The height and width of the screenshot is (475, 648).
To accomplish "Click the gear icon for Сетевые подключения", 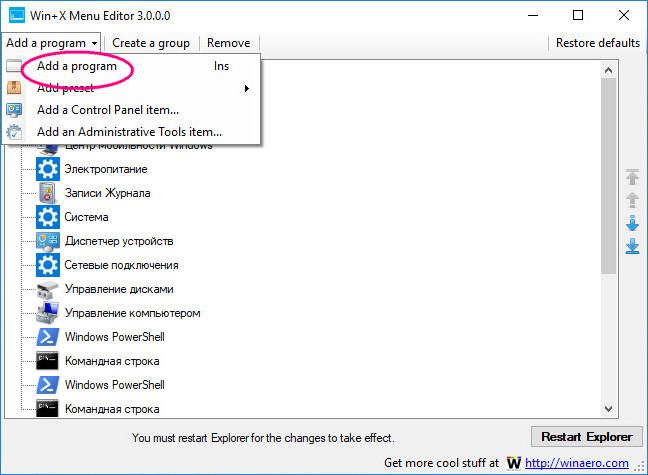I will (48, 265).
